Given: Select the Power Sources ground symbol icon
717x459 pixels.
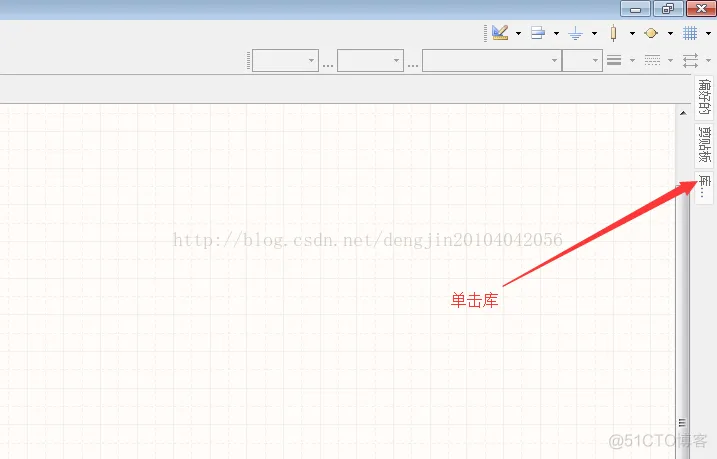Looking at the screenshot, I should 575,33.
